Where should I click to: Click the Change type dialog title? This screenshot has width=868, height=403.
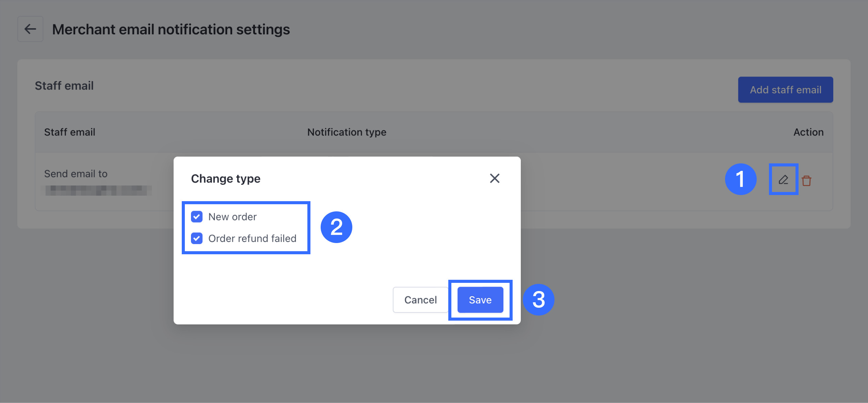tap(225, 179)
